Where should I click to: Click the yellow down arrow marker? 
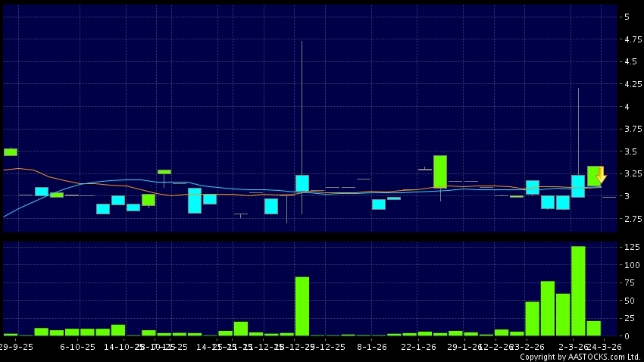602,176
